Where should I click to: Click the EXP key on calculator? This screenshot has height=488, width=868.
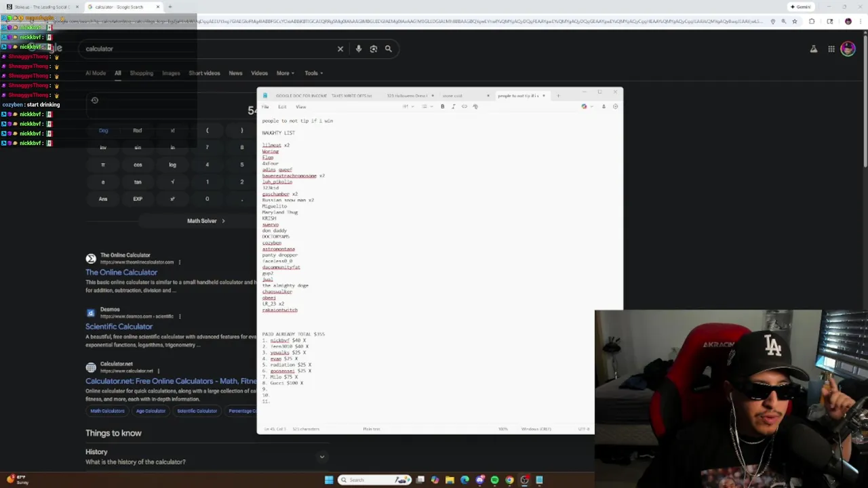point(138,199)
